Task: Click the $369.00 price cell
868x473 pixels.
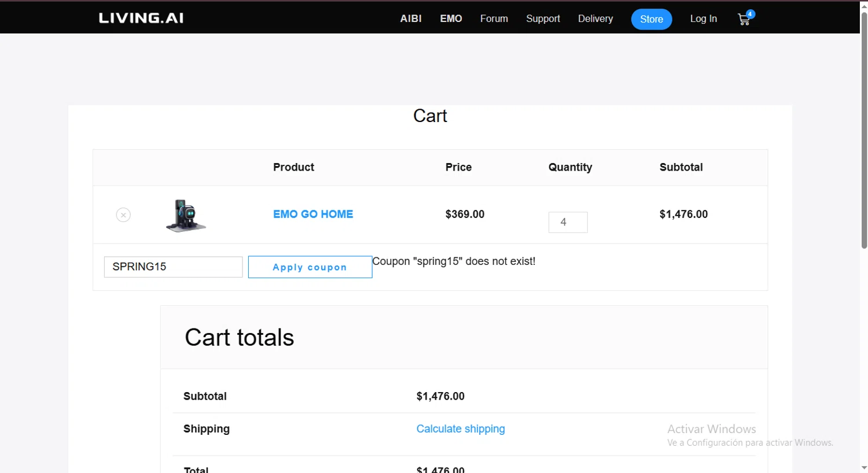Action: [x=465, y=214]
